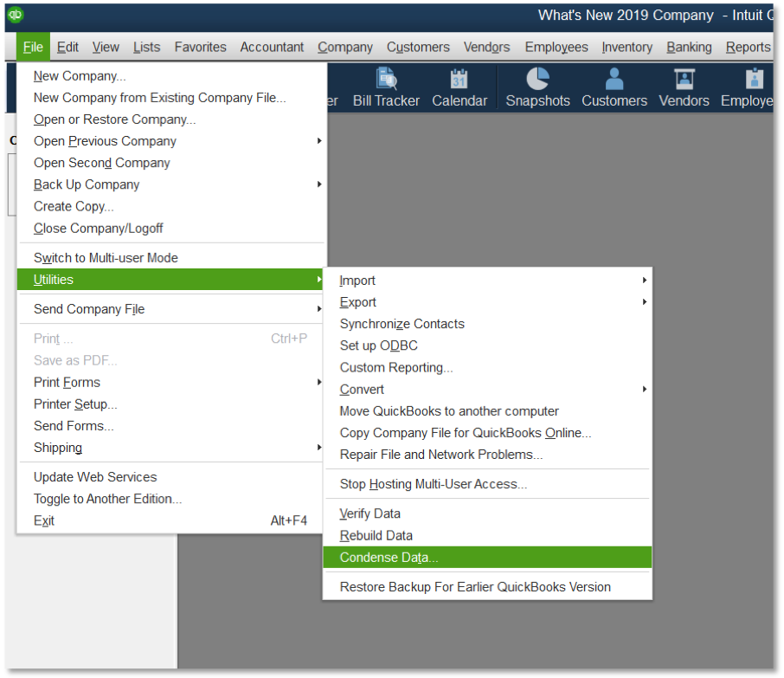
Task: Click Stop Hosting Multi-User Access
Action: 487,484
